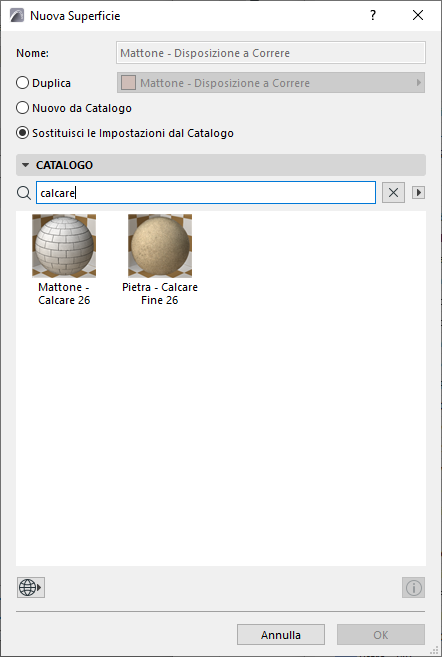Select the Duplica radio button

tap(22, 83)
